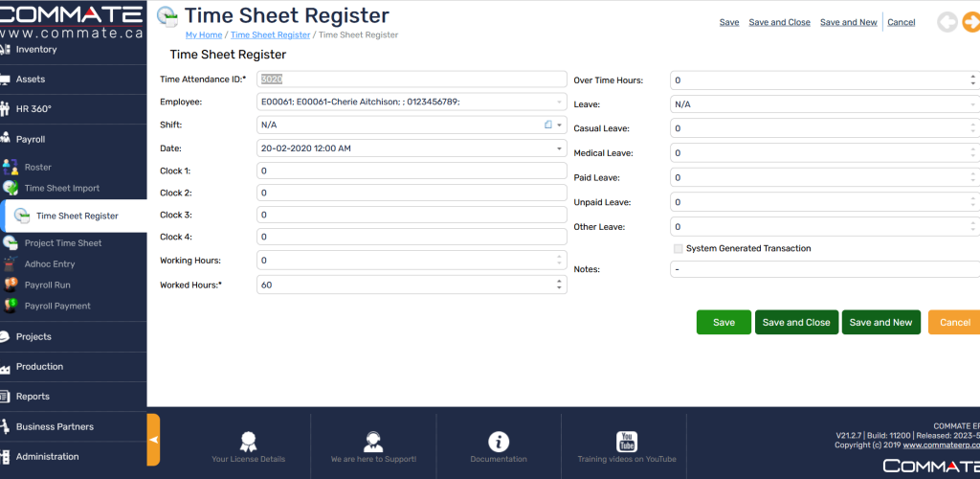Collapse the sidebar with the orange arrow tab
This screenshot has height=479, width=980.
click(153, 440)
